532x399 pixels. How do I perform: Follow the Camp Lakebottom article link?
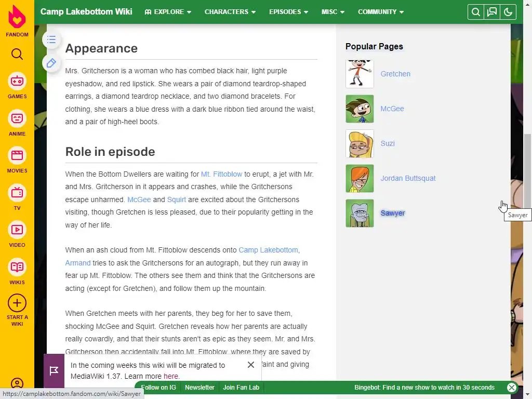coord(269,250)
